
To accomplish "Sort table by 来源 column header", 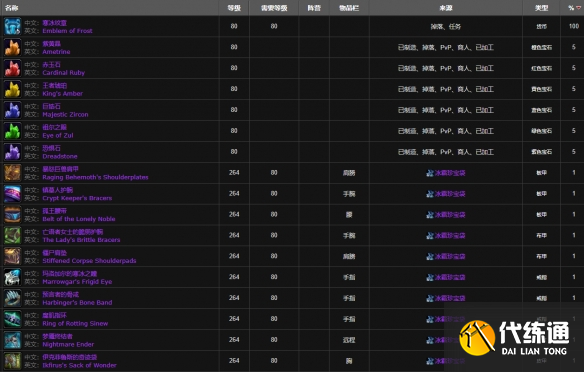I will click(445, 8).
